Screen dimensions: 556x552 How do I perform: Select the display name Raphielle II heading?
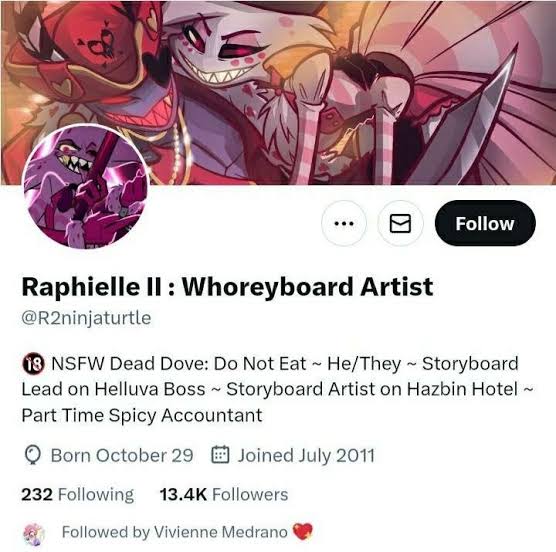coord(227,286)
